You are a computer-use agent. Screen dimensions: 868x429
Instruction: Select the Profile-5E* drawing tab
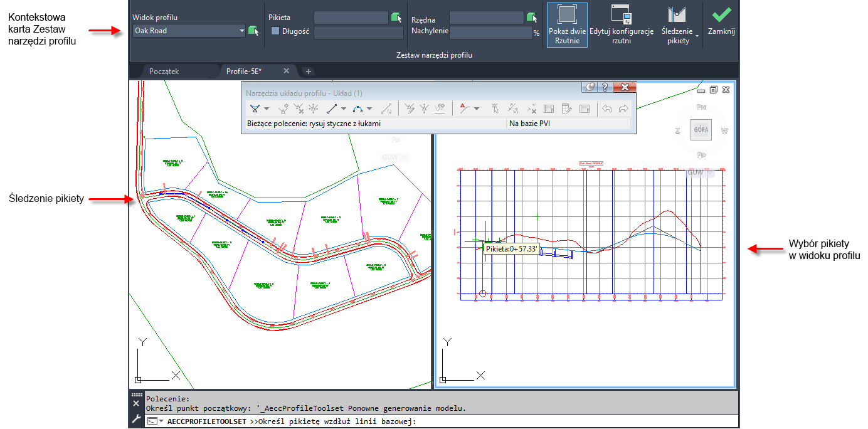pyautogui.click(x=244, y=71)
